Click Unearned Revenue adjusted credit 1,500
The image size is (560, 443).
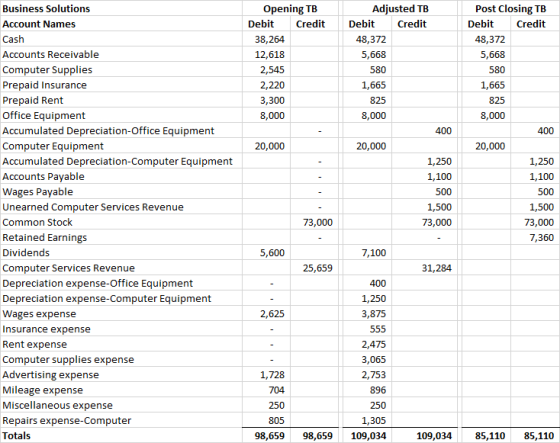439,207
